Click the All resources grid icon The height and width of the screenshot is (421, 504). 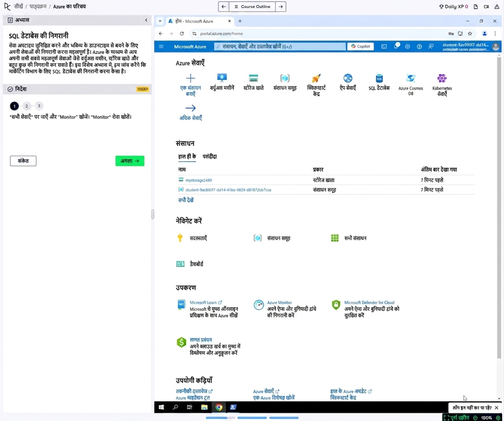[335, 238]
